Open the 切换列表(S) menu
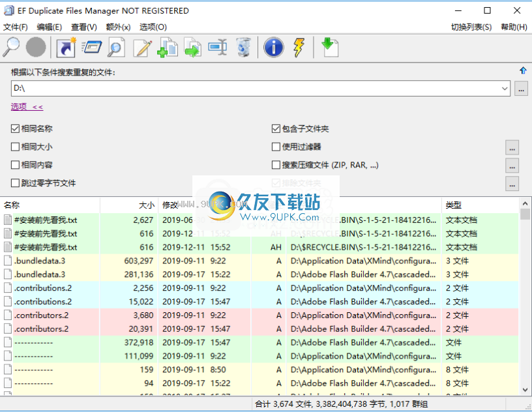The width and height of the screenshot is (532, 412). 471,27
